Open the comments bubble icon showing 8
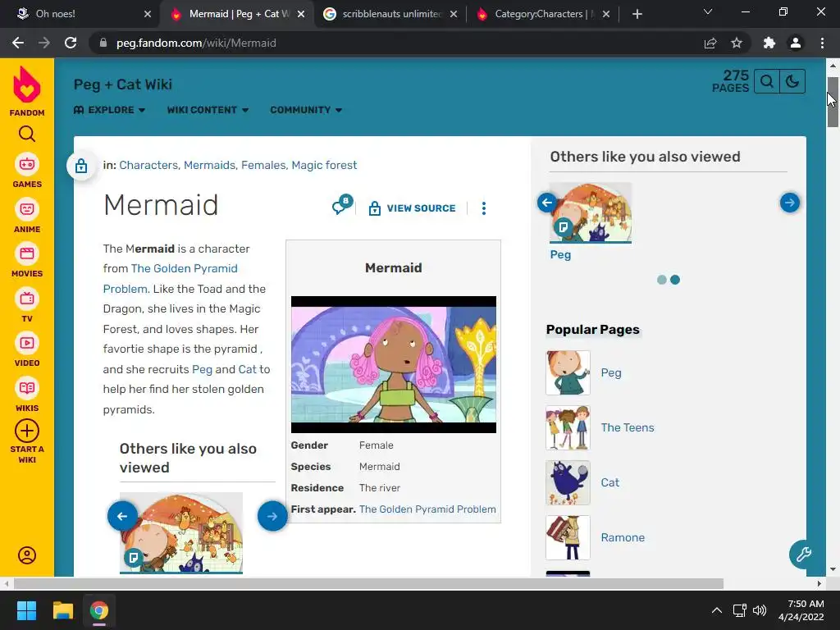 pos(342,204)
